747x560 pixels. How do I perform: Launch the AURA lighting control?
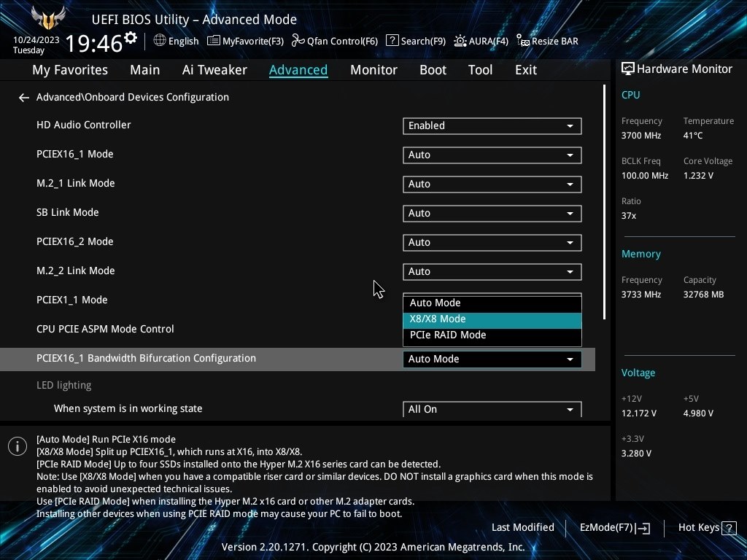481,41
